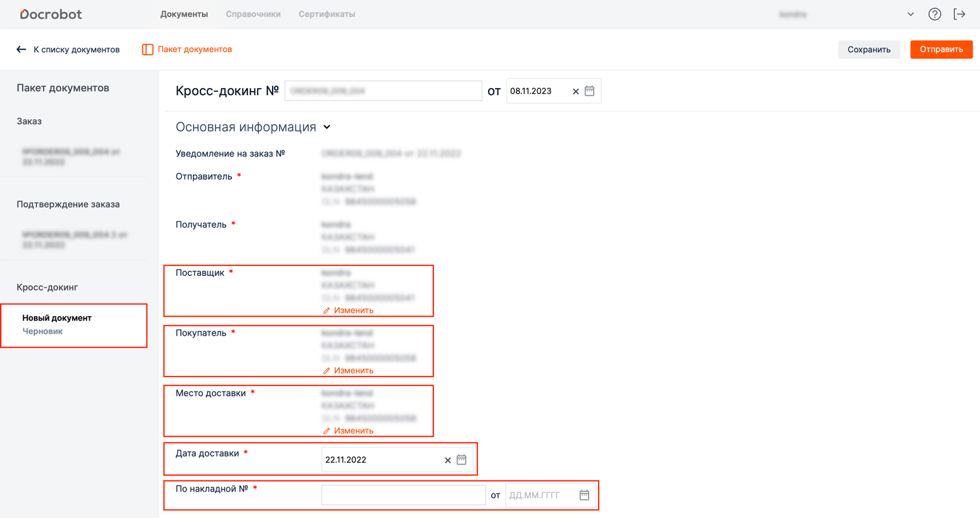980x518 pixels.
Task: Open calendar for накладная date field
Action: [584, 495]
